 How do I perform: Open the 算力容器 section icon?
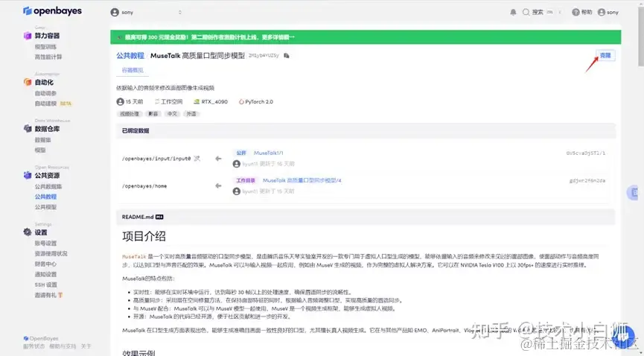(28, 36)
